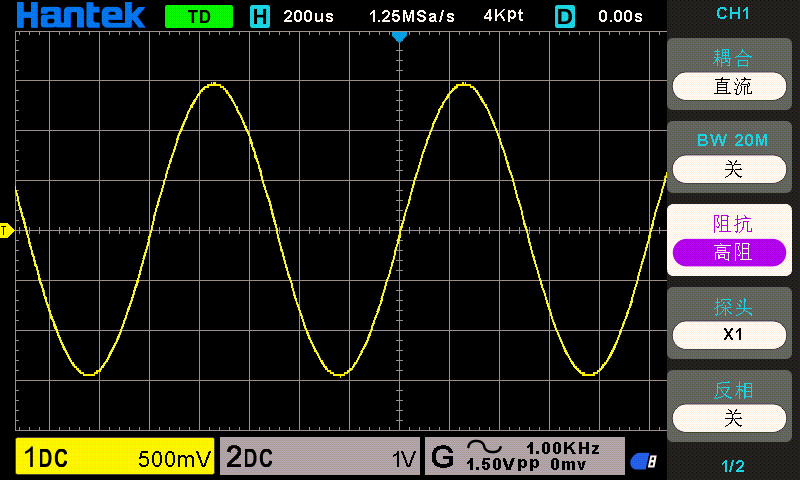
Task: Select the 2DC 1V channel two box
Action: [x=320, y=458]
